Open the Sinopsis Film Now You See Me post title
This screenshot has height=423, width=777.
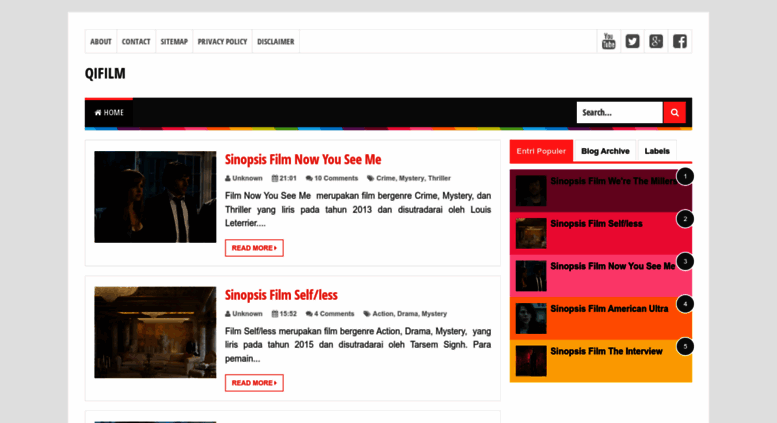303,159
